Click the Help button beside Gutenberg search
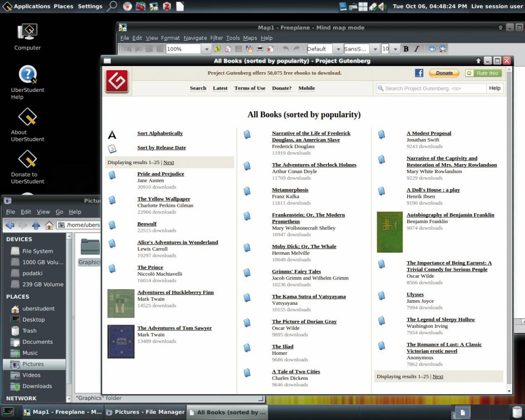Screen dimensions: 525x420 coord(495,88)
